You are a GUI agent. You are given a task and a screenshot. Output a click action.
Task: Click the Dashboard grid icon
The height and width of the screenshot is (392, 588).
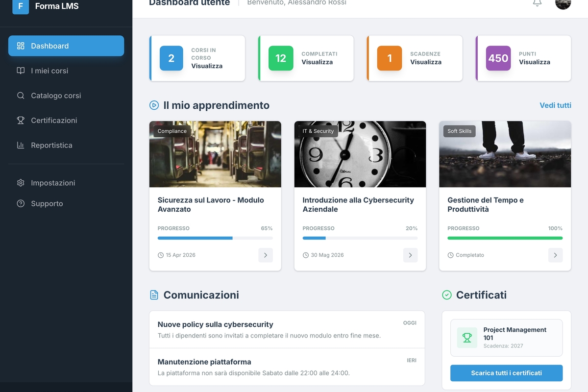coord(21,46)
